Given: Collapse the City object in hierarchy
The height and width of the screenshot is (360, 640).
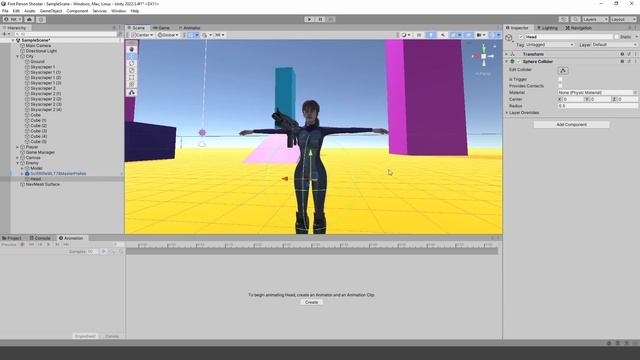Looking at the screenshot, I should coord(18,56).
